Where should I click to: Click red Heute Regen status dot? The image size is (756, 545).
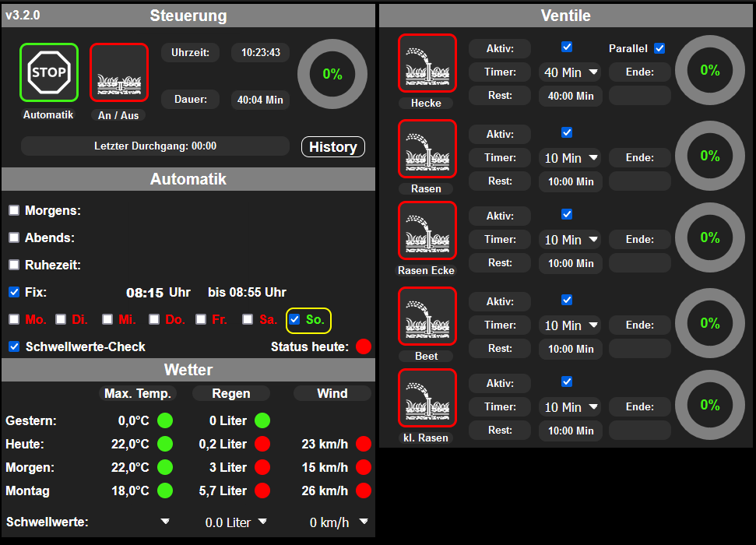pyautogui.click(x=262, y=444)
